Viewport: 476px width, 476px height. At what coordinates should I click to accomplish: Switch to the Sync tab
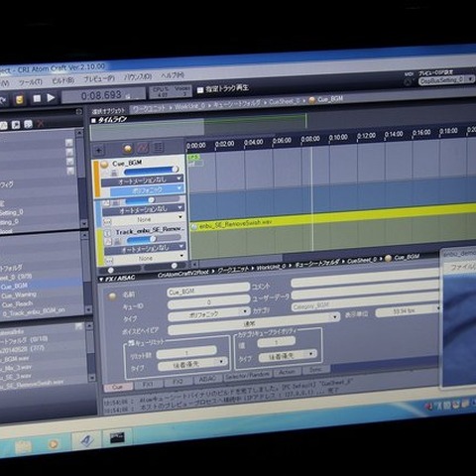point(315,370)
